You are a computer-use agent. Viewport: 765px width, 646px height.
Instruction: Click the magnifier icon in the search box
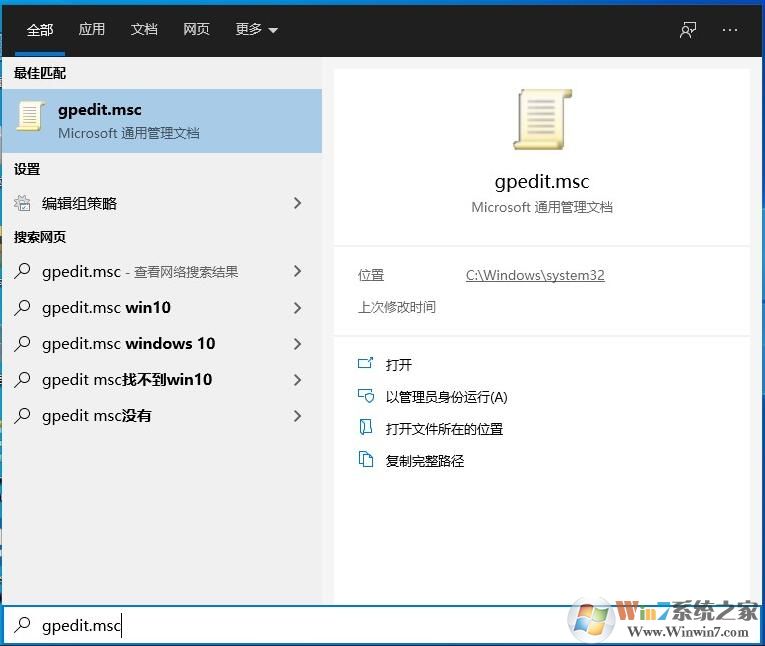coord(22,625)
